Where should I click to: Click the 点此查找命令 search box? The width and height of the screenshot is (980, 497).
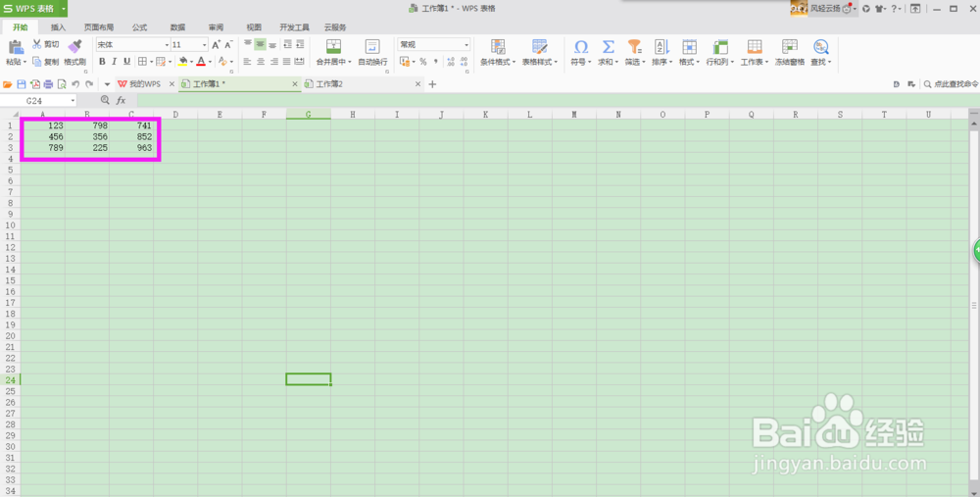coord(952,83)
